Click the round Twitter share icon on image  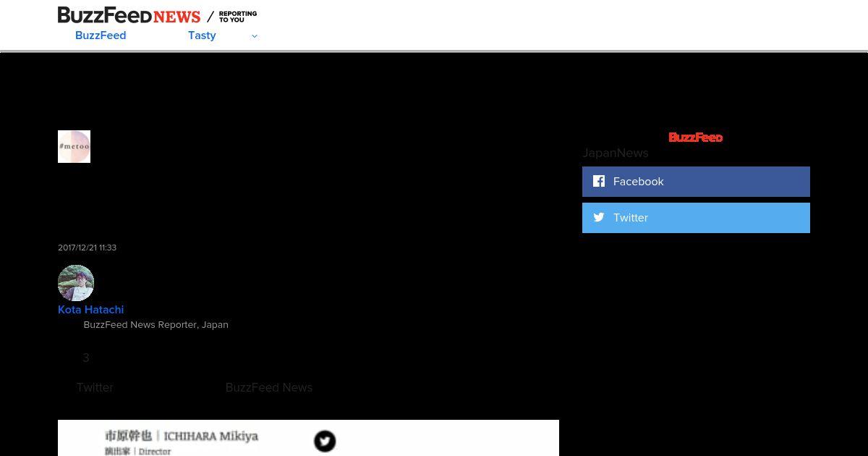coord(325,441)
